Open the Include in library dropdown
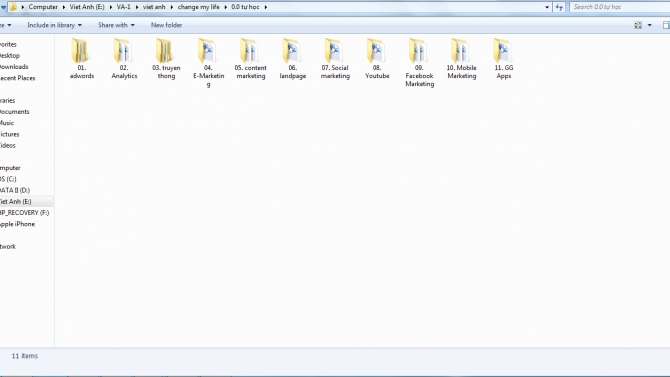Viewport: 670px width, 377px height. point(54,25)
